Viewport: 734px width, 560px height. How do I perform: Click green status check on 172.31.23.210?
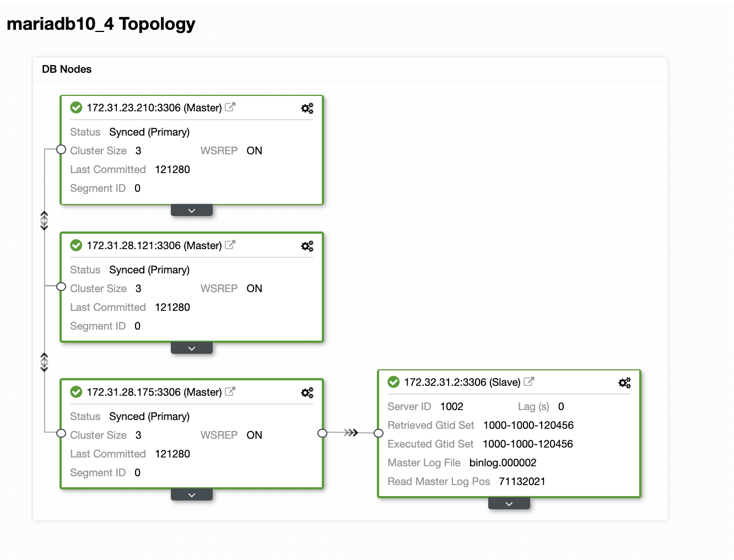(x=77, y=107)
